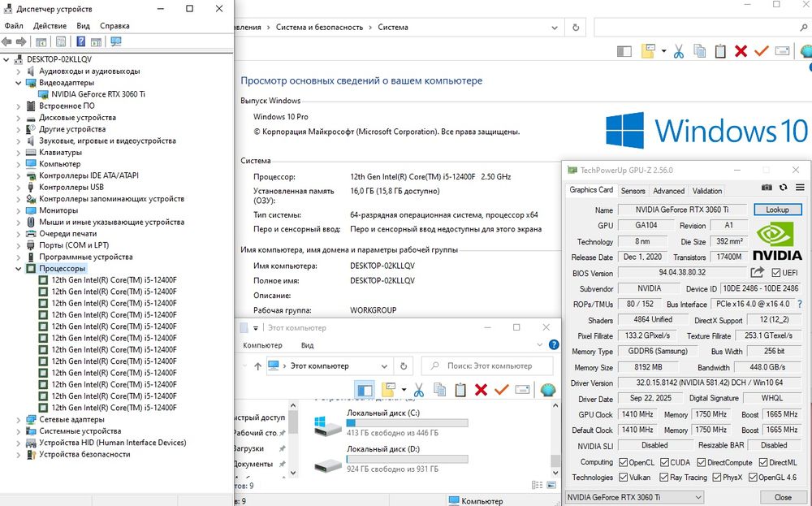Toggle the DirectCompute checkbox

point(702,462)
